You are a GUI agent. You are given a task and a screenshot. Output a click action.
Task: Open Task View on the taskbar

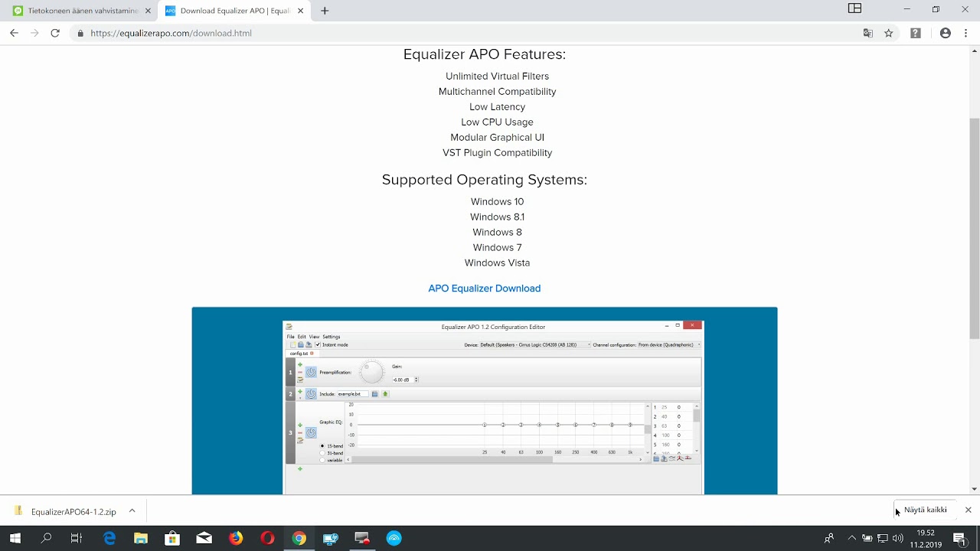pos(76,538)
